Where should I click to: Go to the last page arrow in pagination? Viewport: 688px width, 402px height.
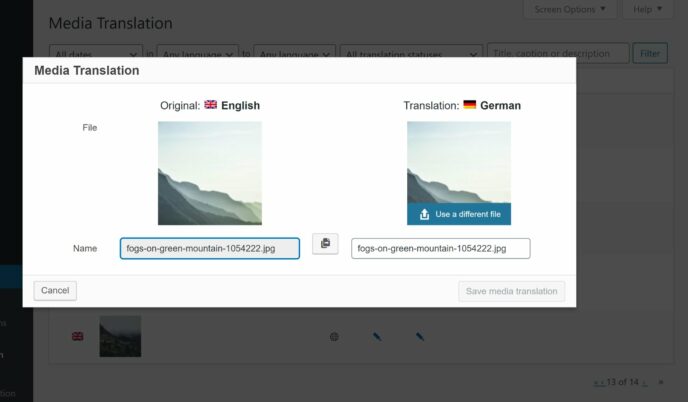(661, 382)
